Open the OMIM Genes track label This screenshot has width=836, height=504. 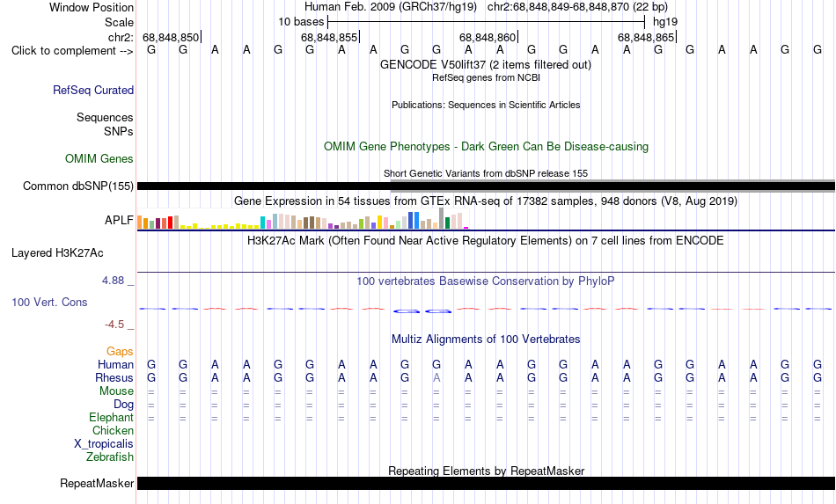click(x=99, y=159)
